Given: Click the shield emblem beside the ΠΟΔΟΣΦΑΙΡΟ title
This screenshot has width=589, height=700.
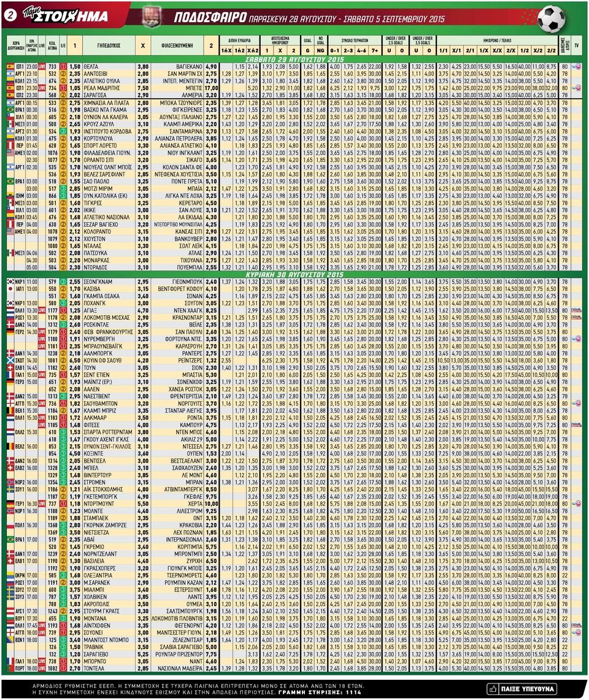Looking at the screenshot, I should 152,17.
